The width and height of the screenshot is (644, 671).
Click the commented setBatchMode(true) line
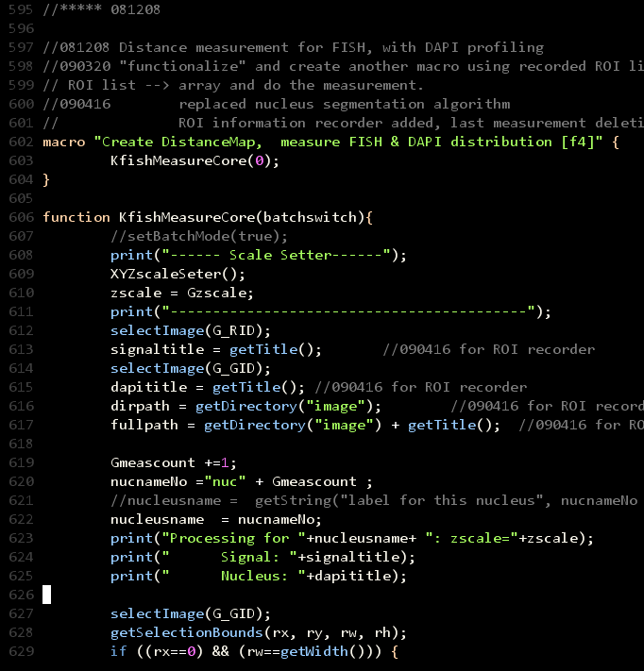(x=199, y=236)
